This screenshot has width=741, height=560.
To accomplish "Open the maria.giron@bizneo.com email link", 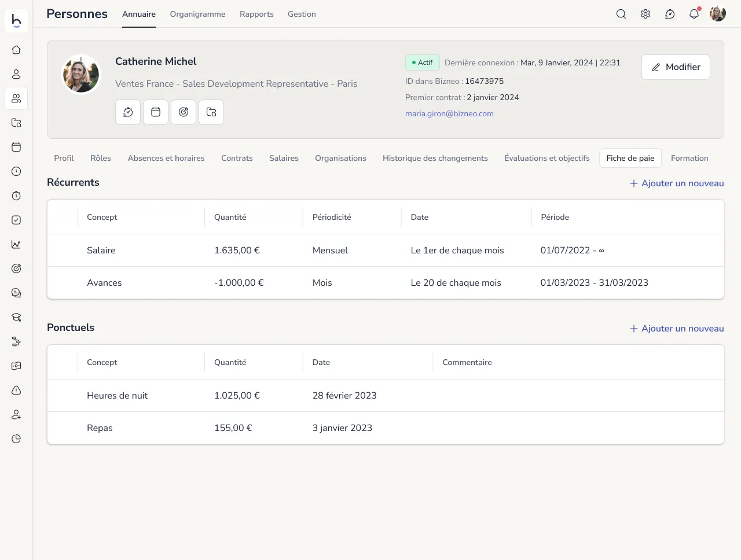I will tap(449, 113).
